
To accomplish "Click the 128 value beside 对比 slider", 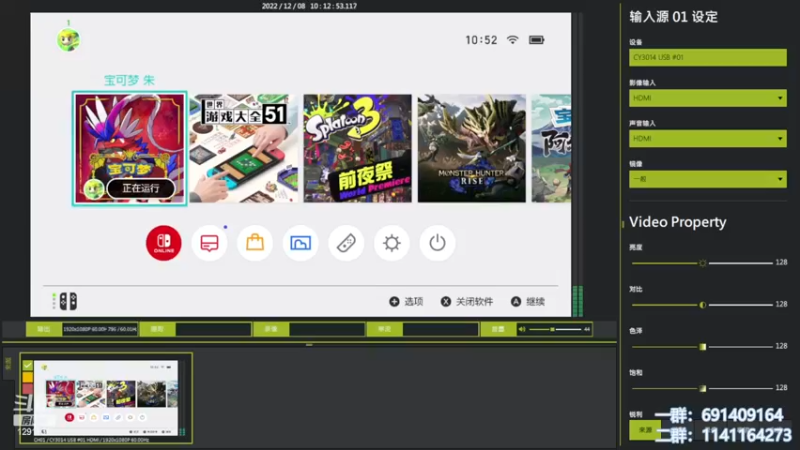I will [x=781, y=304].
